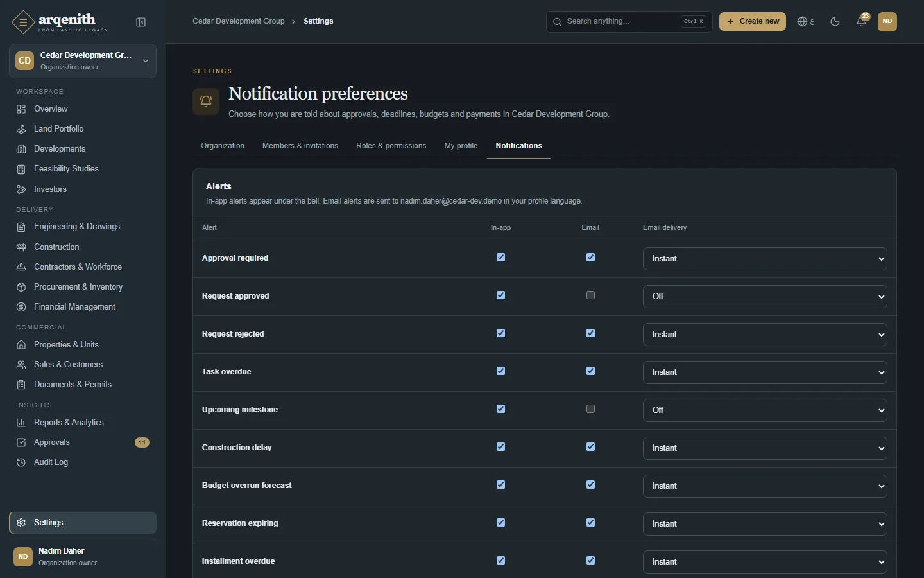Open Overview in the sidebar
The width and height of the screenshot is (924, 578).
[83, 109]
